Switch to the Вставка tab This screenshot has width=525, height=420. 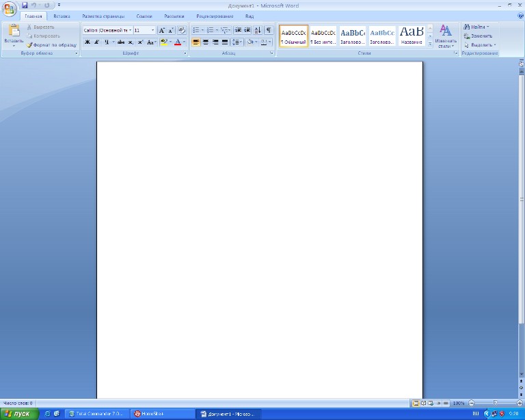pyautogui.click(x=62, y=16)
